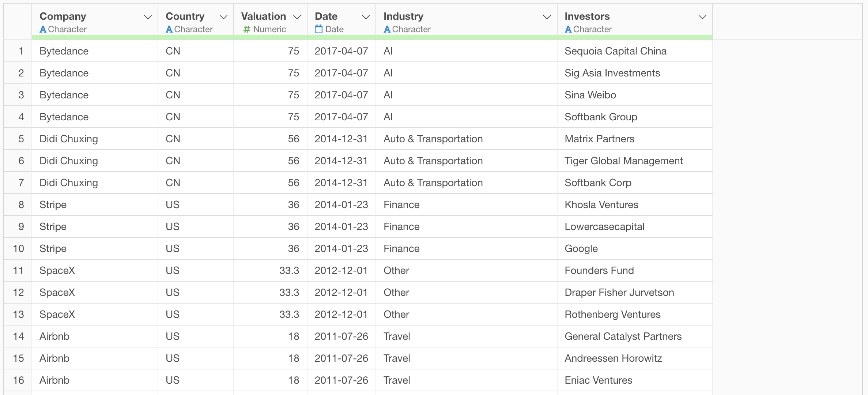Click the 'Andreessen Horowitz' investor cell
The height and width of the screenshot is (395, 868).
635,358
